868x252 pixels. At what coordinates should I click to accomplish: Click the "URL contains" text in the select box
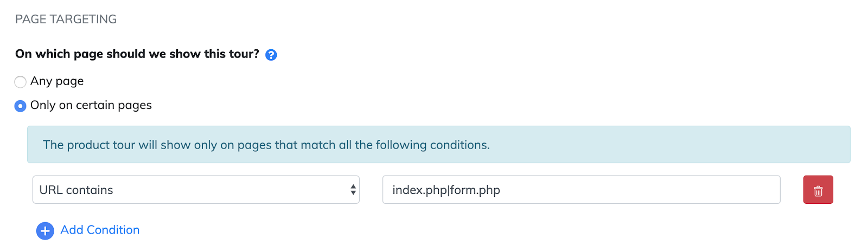(76, 190)
